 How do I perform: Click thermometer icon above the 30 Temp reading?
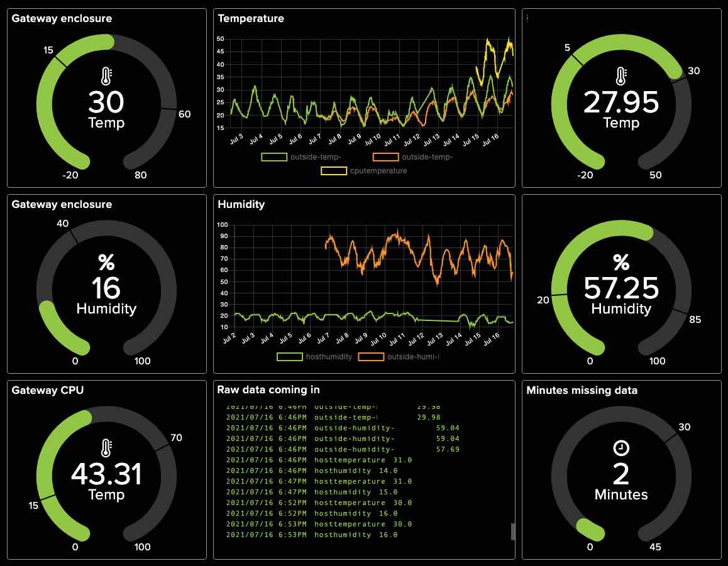coord(106,77)
